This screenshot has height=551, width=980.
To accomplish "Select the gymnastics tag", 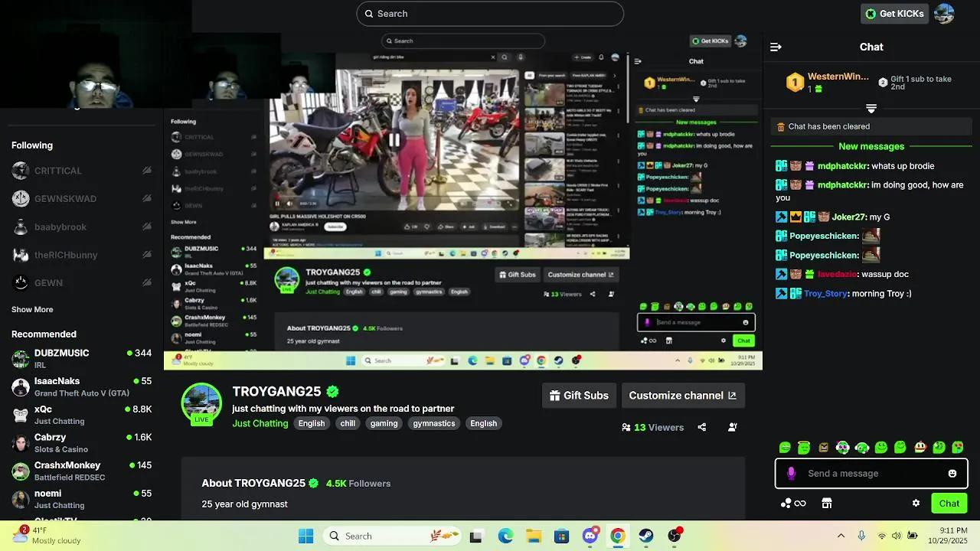I will pyautogui.click(x=434, y=423).
